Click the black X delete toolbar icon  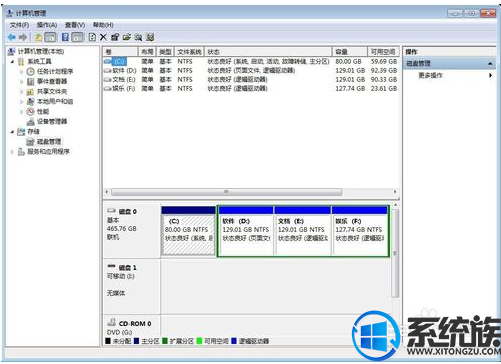[x=103, y=37]
